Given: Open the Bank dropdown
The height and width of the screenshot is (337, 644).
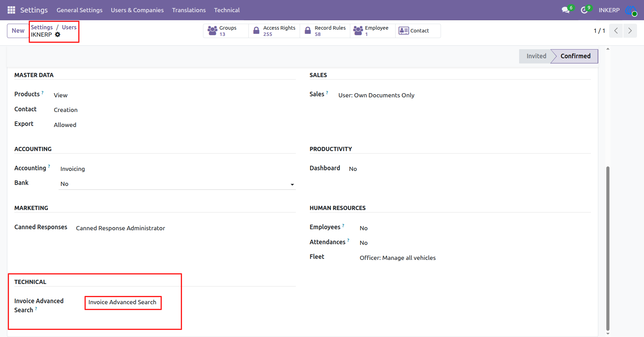Looking at the screenshot, I should (177, 184).
